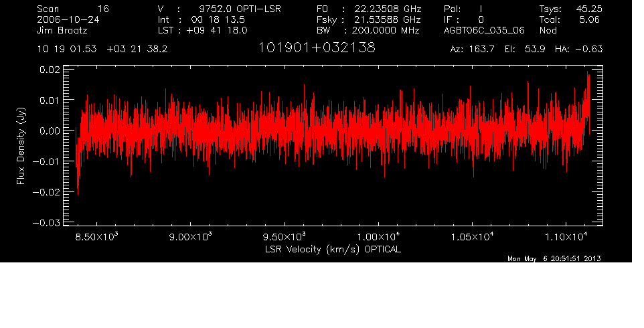This screenshot has width=644, height=328.
Task: Click the LSR Velocity (km/s) OPTICAL label
Action: click(x=333, y=249)
